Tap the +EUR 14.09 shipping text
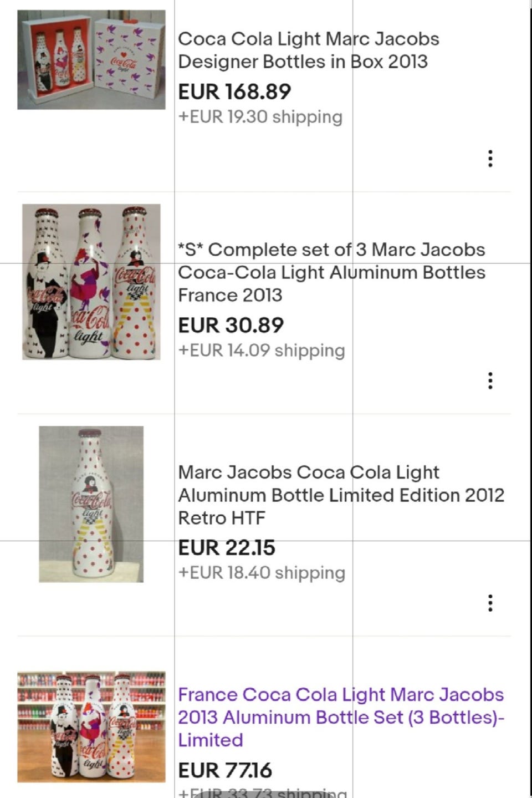 click(262, 350)
